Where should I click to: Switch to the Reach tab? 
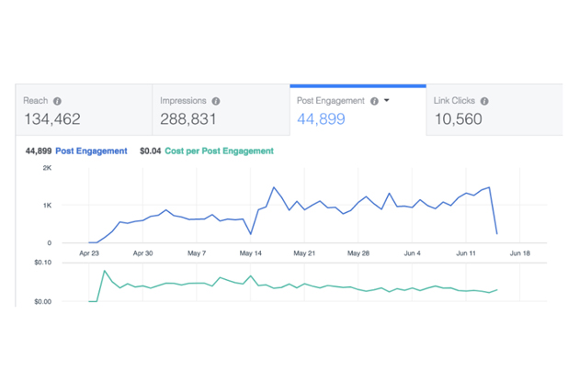point(84,110)
